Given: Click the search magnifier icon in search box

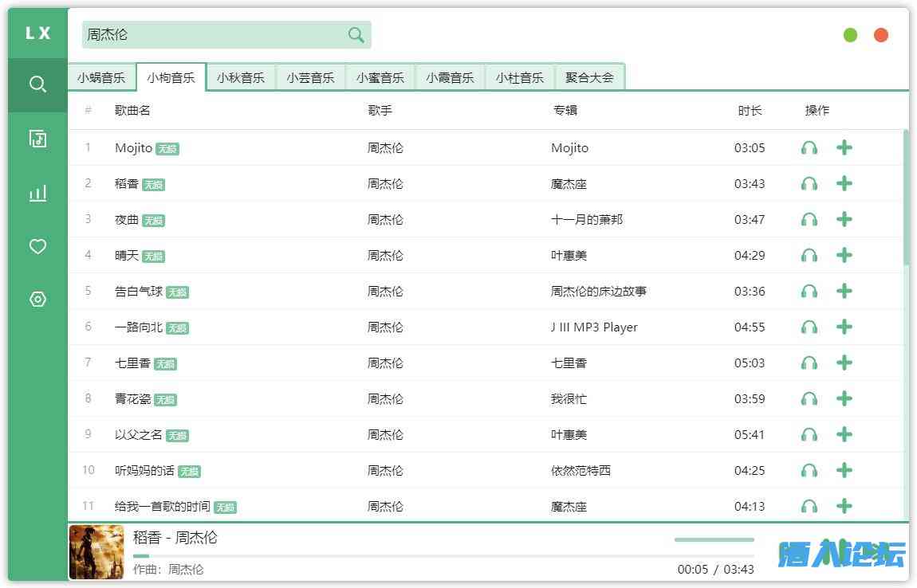Looking at the screenshot, I should [356, 35].
